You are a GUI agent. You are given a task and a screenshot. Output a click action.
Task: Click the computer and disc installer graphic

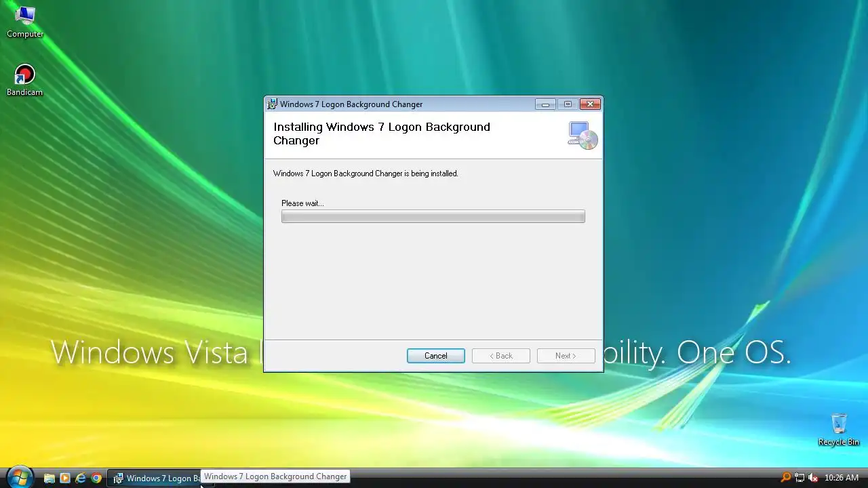[583, 135]
